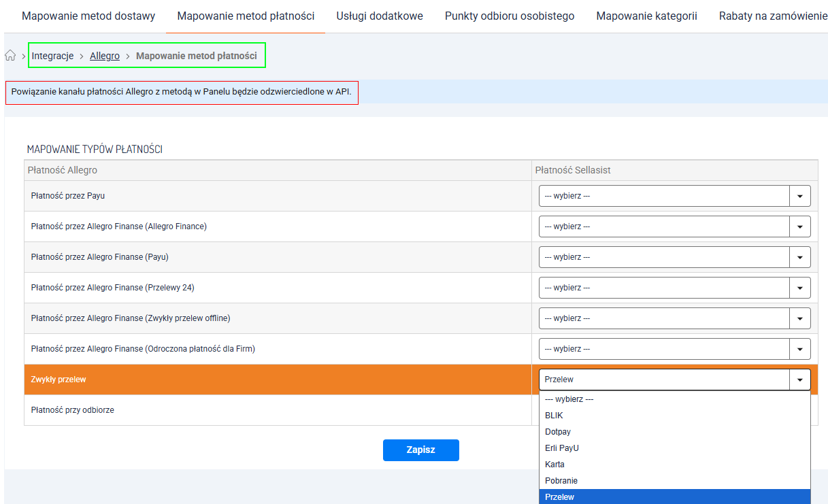Click the Płatność Allegro column header
828x504 pixels.
tap(63, 170)
